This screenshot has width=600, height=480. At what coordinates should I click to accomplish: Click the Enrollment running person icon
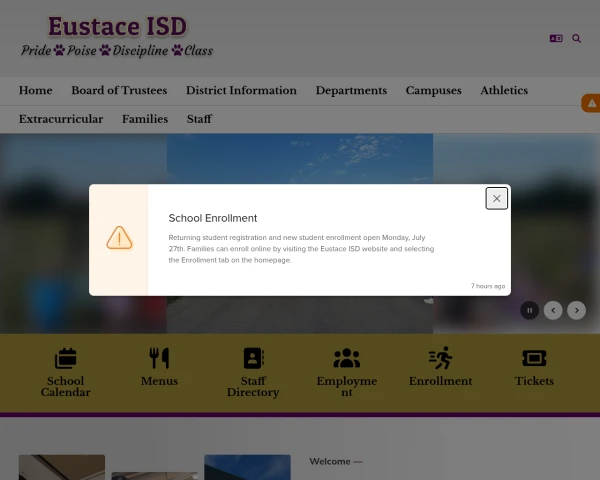click(440, 358)
